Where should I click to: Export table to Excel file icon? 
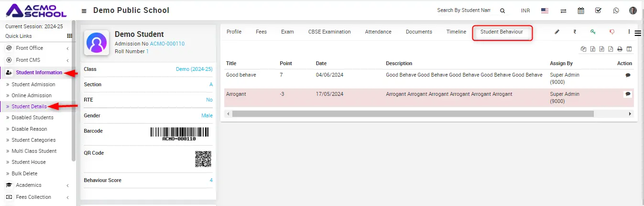(592, 49)
